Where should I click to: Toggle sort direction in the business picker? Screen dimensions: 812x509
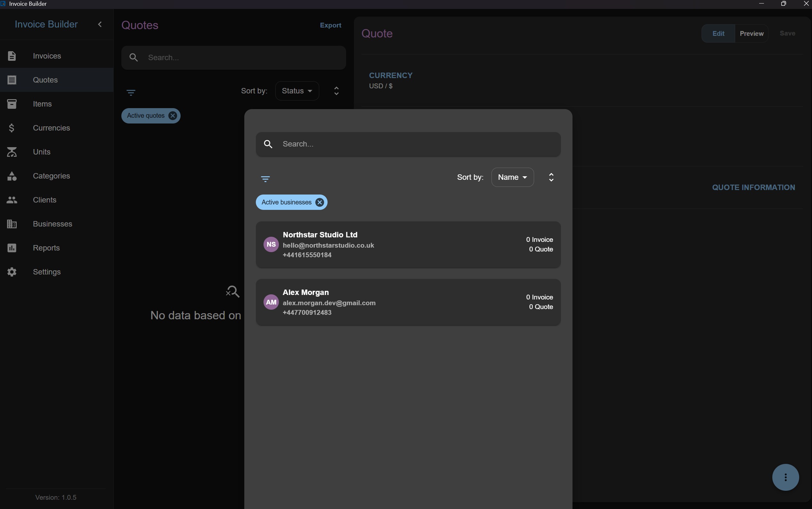551,177
